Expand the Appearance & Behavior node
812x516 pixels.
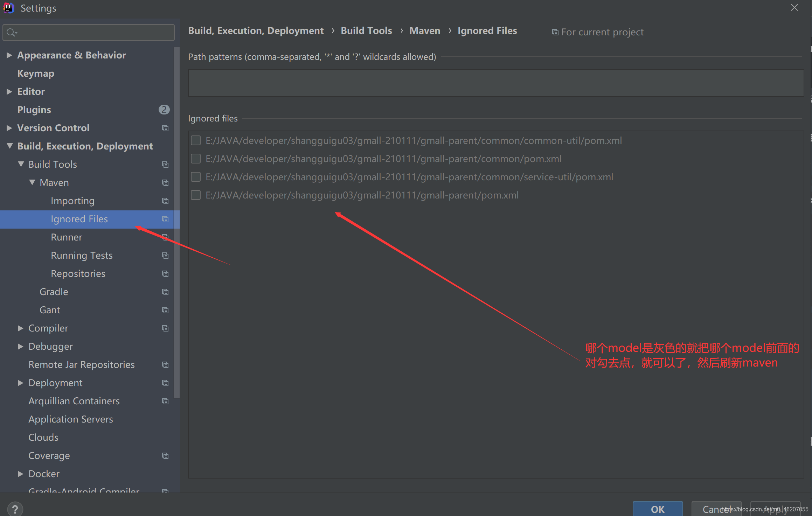[9, 55]
